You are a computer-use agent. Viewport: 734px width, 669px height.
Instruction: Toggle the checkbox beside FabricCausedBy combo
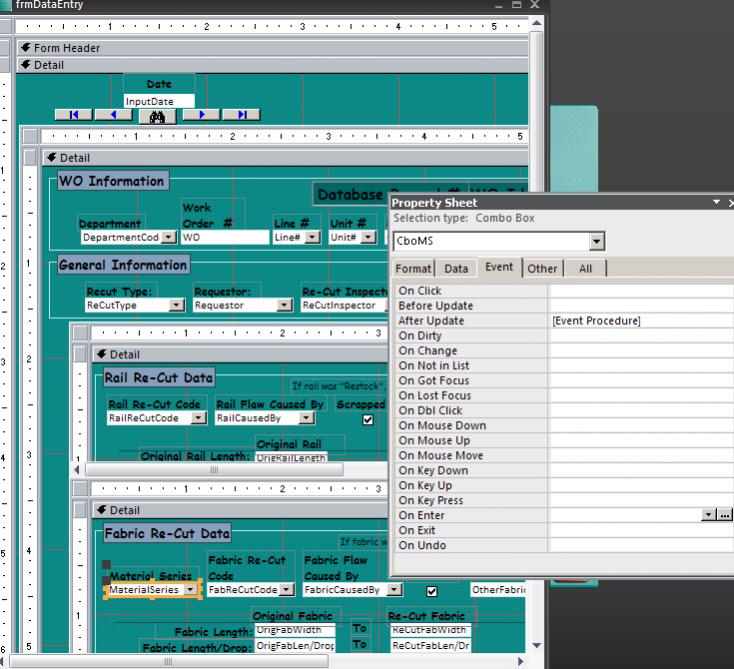click(432, 591)
